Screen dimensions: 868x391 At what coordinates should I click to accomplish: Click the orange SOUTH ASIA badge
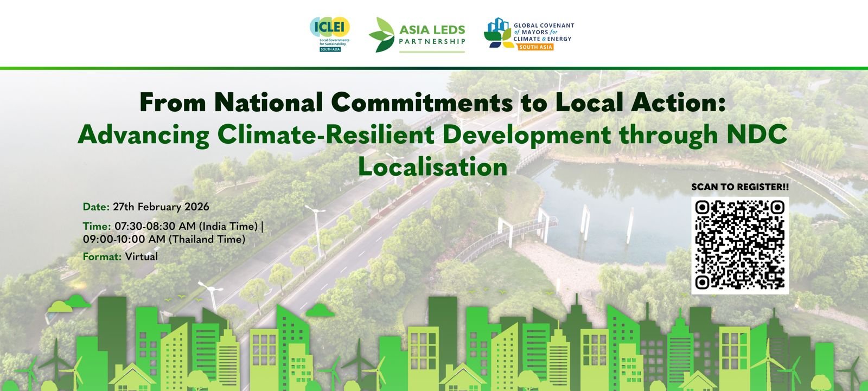pos(535,47)
